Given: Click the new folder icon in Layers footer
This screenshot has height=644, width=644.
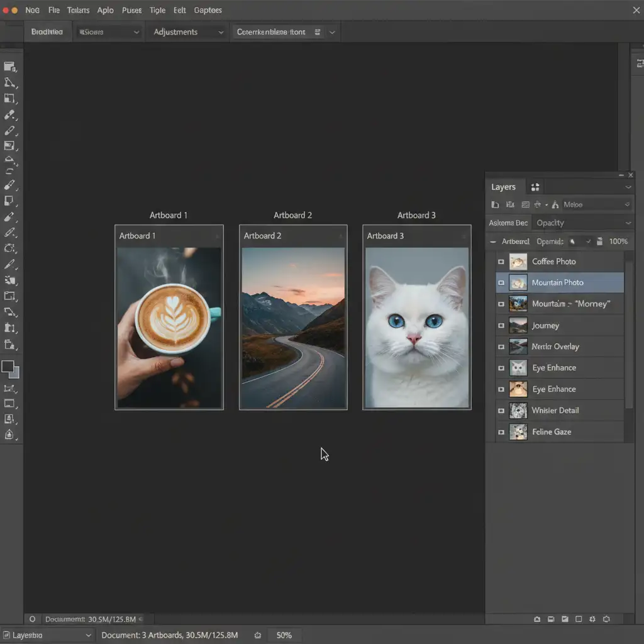Looking at the screenshot, I should click(x=565, y=619).
